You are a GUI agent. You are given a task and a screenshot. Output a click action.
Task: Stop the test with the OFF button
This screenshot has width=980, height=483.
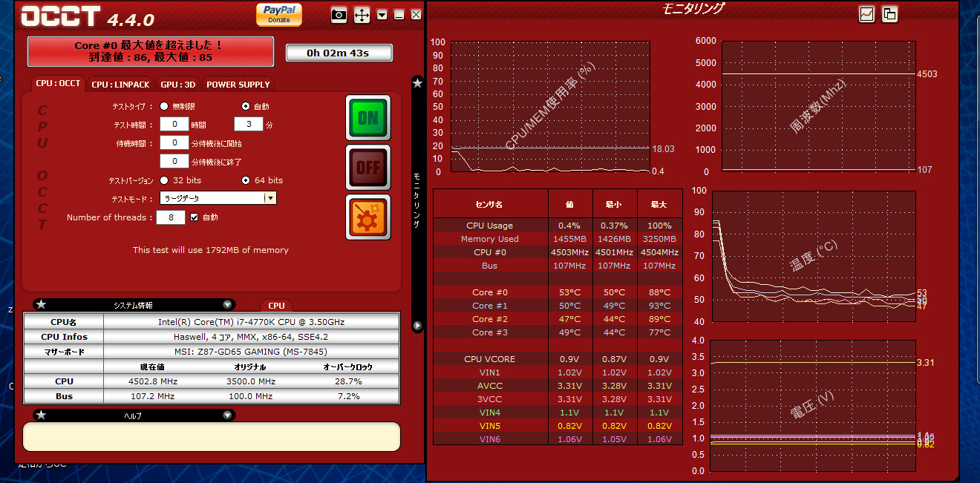point(368,167)
